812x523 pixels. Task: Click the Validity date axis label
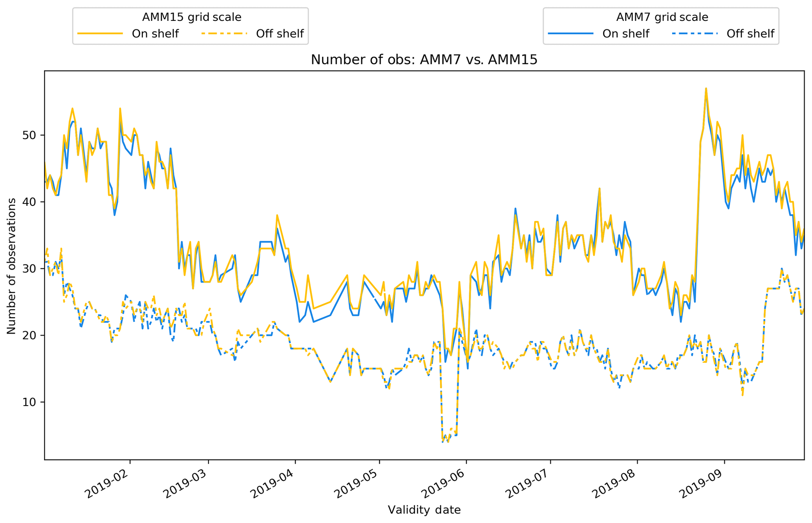(x=424, y=510)
